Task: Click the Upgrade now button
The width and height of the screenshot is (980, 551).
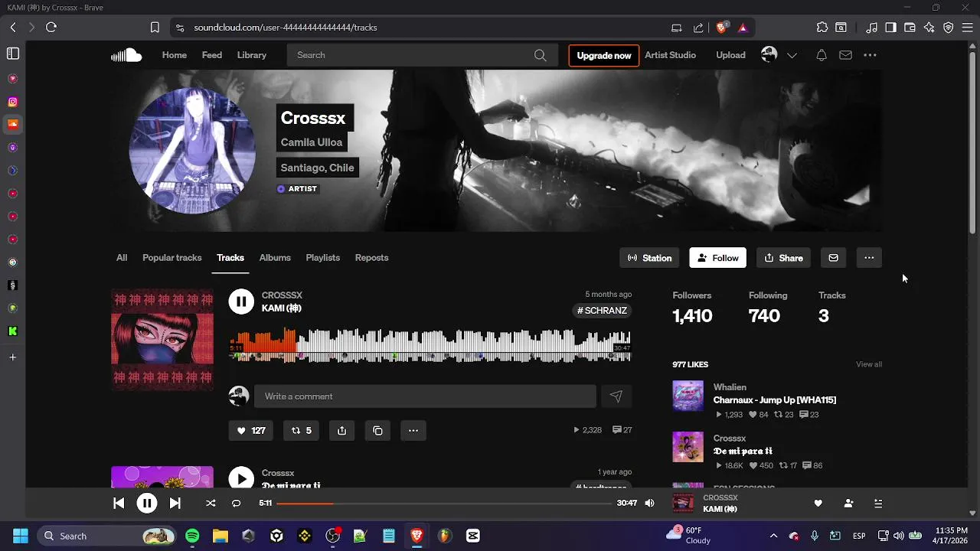Action: pyautogui.click(x=604, y=55)
